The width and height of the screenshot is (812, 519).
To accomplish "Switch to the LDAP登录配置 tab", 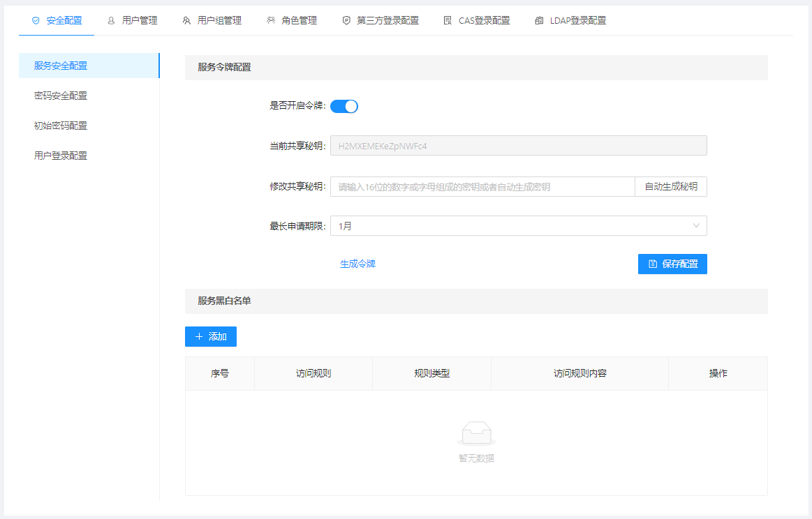I will pyautogui.click(x=570, y=21).
